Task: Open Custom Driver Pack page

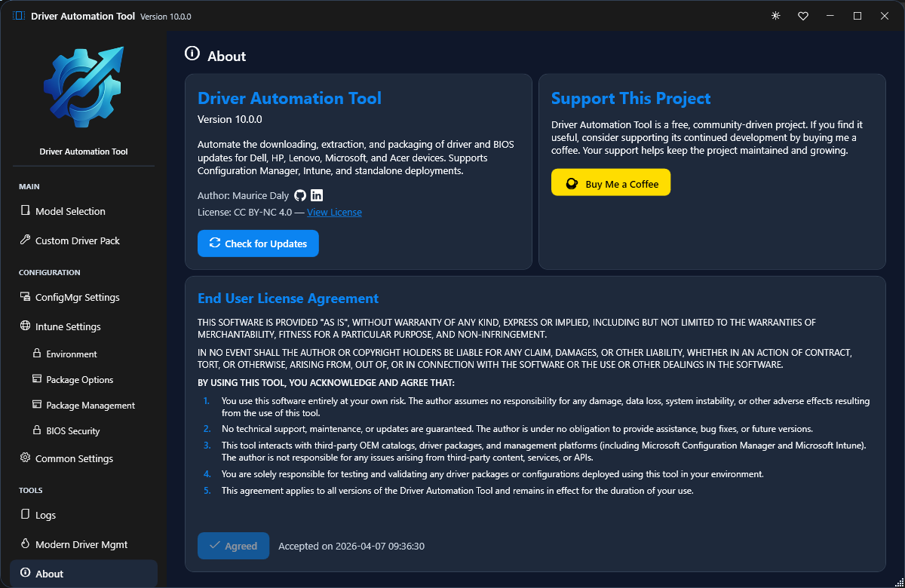Action: (x=84, y=240)
